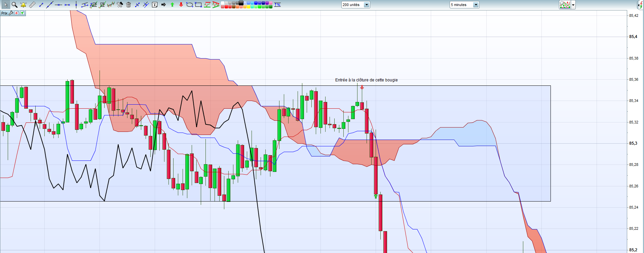Screen dimensions: 644x253
Task: Choose the horizontal segment tool with two markers
Action: click(x=67, y=5)
